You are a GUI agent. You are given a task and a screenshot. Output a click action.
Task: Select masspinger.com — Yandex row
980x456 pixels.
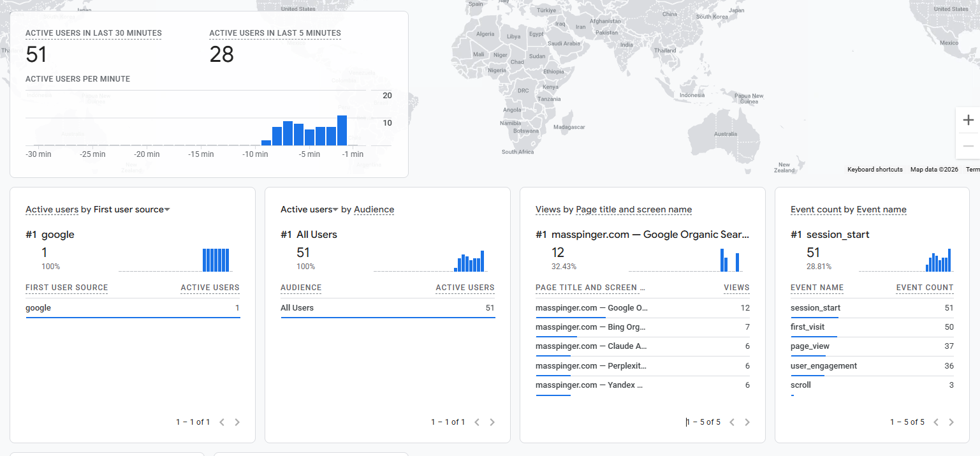tap(643, 385)
